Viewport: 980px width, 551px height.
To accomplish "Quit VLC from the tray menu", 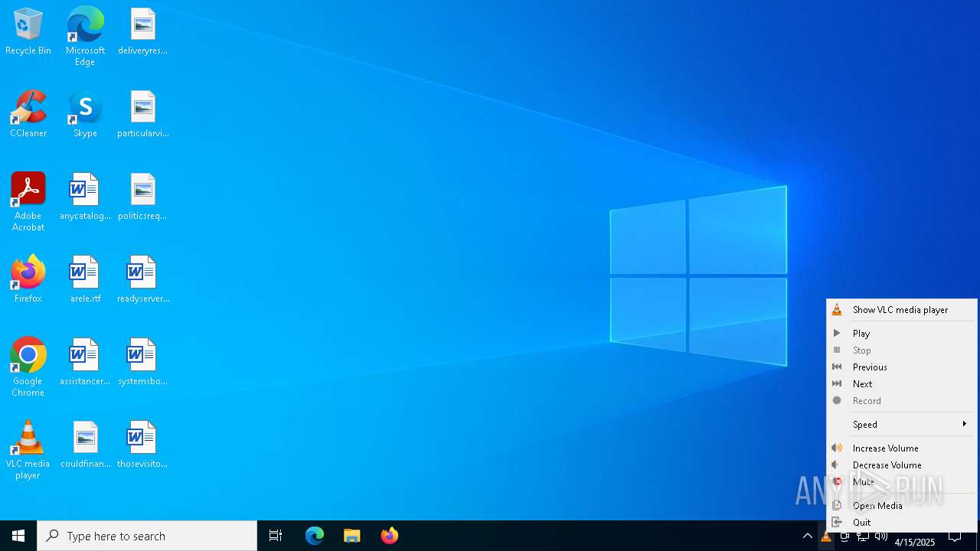I will (x=902, y=523).
